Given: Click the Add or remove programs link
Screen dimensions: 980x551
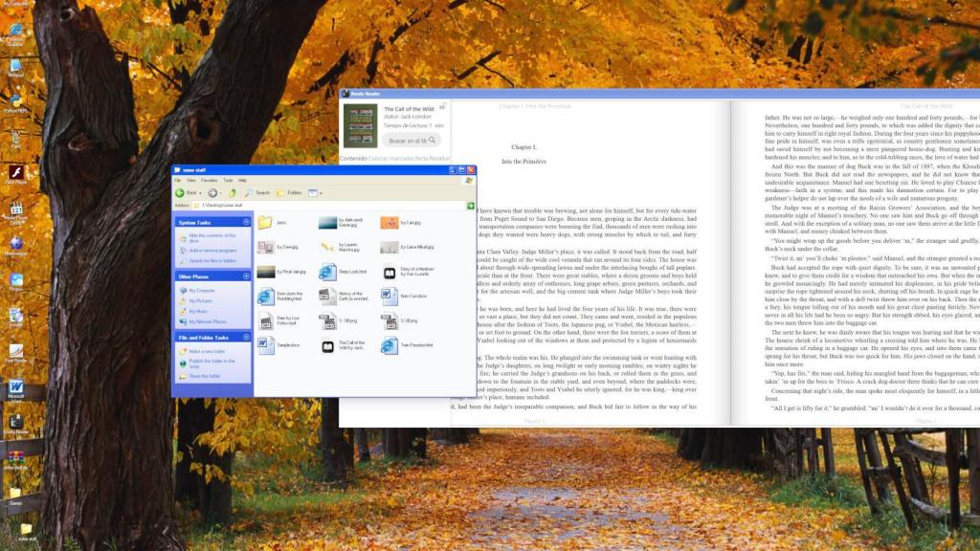Looking at the screenshot, I should click(x=209, y=251).
